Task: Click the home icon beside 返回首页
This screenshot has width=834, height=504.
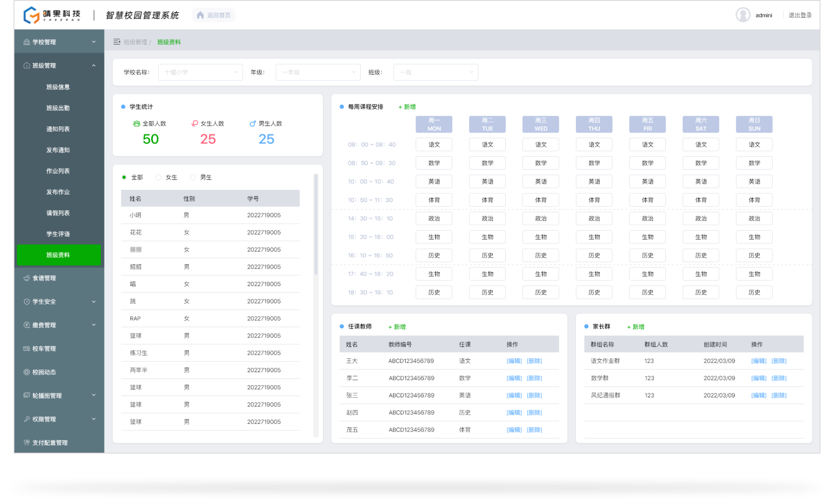Action: pyautogui.click(x=200, y=15)
